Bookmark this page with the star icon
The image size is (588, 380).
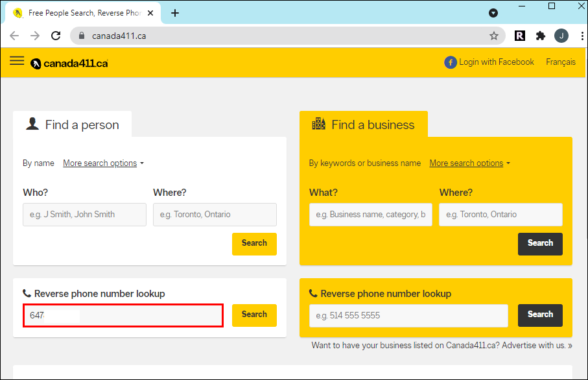pyautogui.click(x=494, y=36)
